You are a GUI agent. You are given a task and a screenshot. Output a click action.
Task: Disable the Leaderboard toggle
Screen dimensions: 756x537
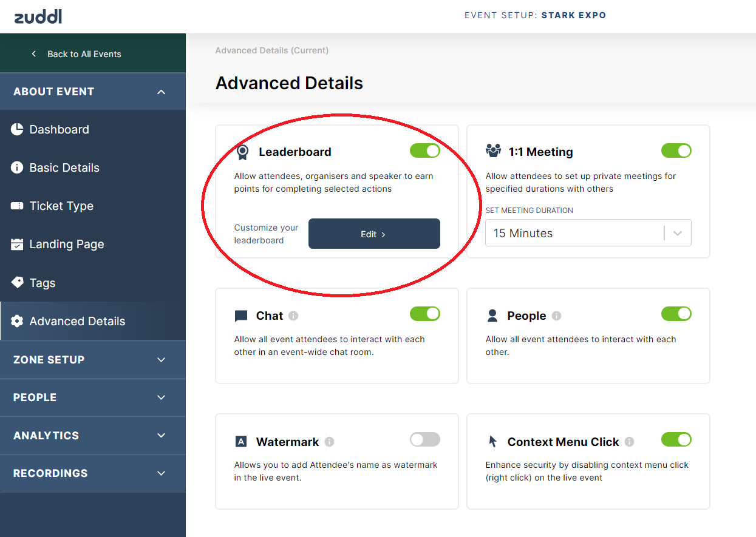tap(425, 150)
